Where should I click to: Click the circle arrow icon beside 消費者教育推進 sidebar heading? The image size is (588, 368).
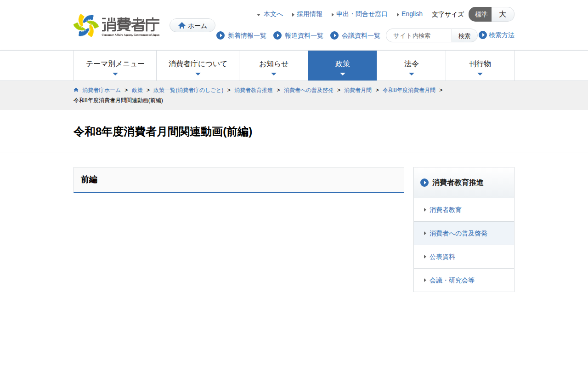click(424, 183)
